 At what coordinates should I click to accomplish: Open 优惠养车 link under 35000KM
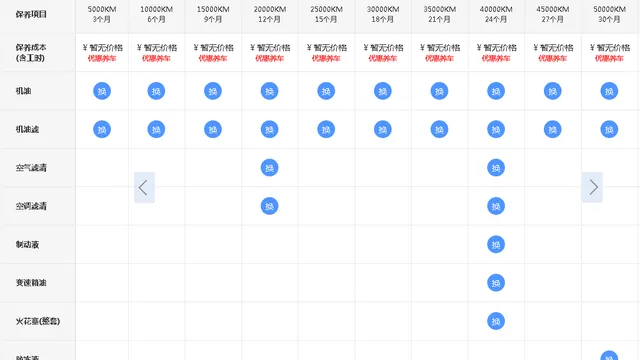pyautogui.click(x=439, y=58)
